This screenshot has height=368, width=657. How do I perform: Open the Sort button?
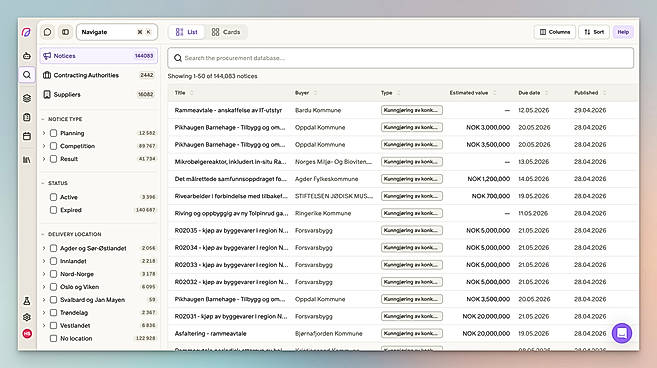[x=594, y=32]
